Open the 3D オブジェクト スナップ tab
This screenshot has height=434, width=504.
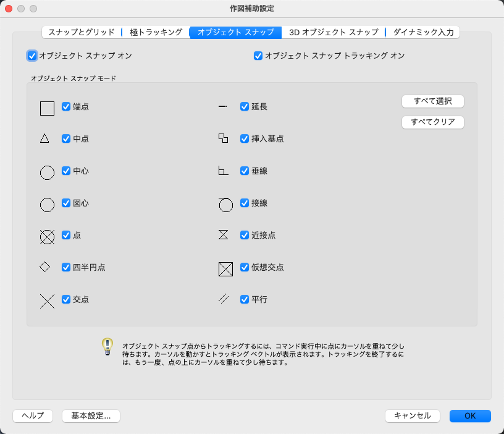[334, 32]
